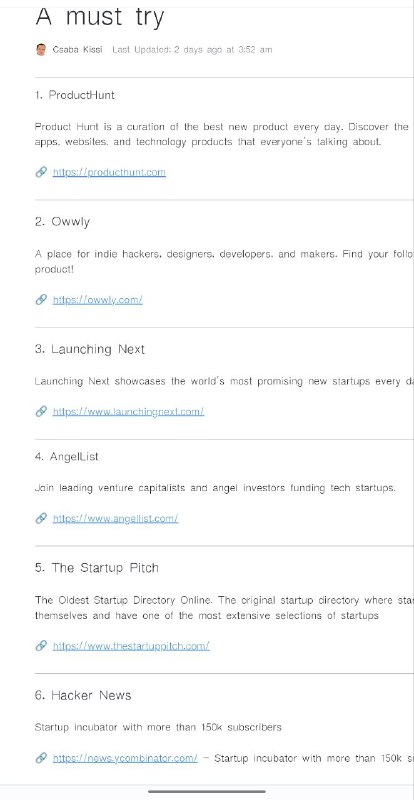Open the https://owwly.com/ link

click(98, 299)
